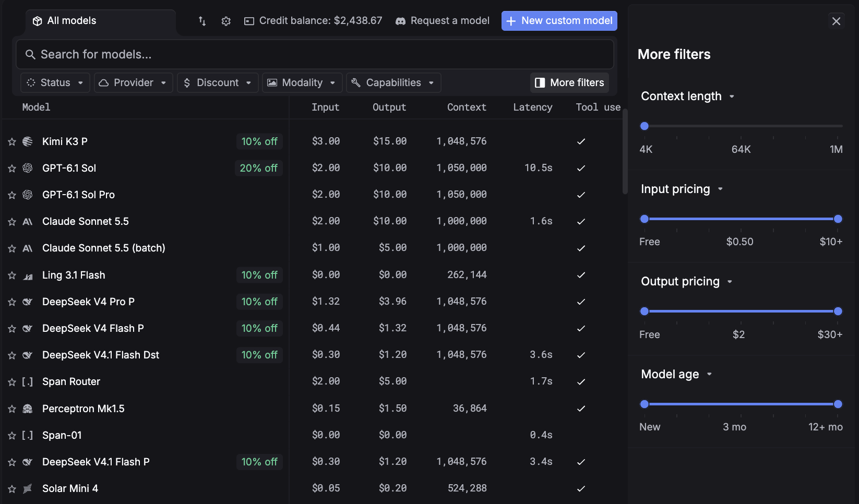Select the All models tab
This screenshot has width=859, height=504.
pos(101,21)
